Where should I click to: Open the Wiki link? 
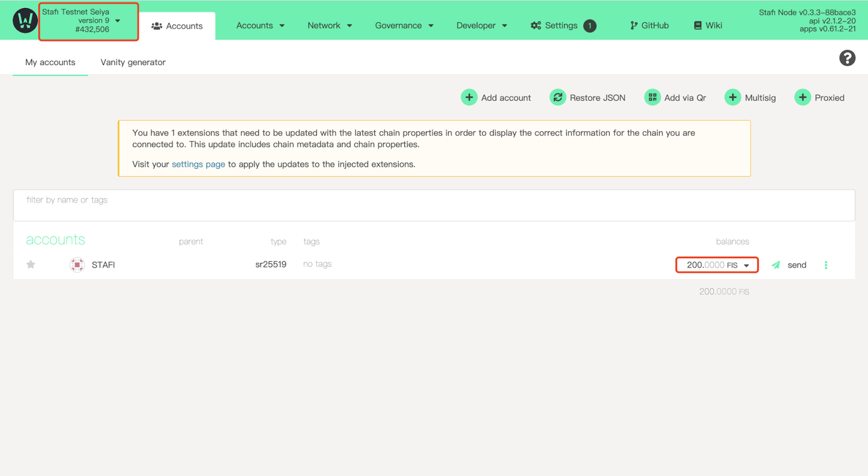tap(708, 25)
